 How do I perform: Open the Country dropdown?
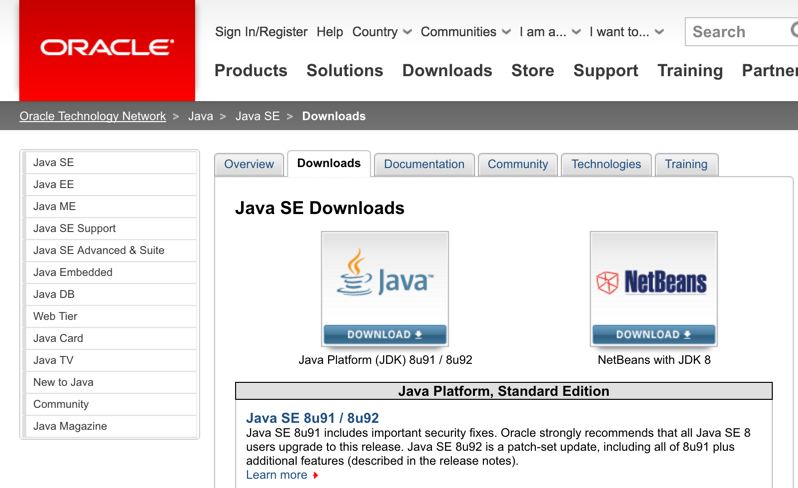pyautogui.click(x=382, y=32)
